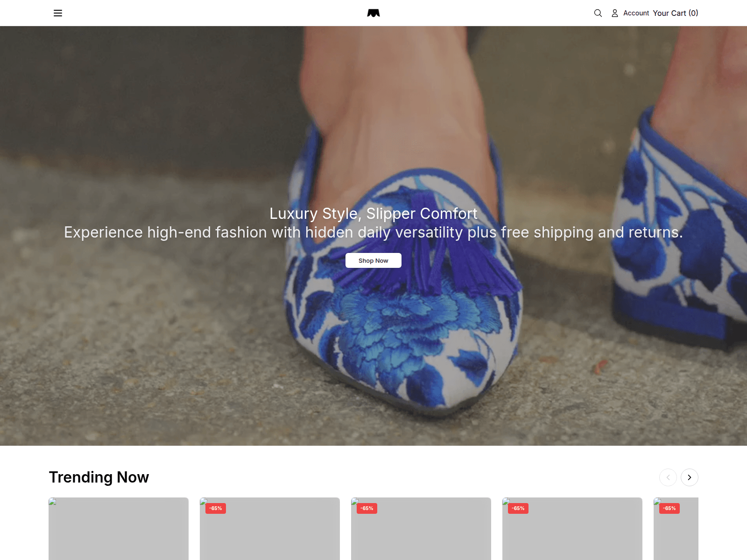The image size is (747, 560).
Task: Open the search magnifier icon
Action: 598,13
